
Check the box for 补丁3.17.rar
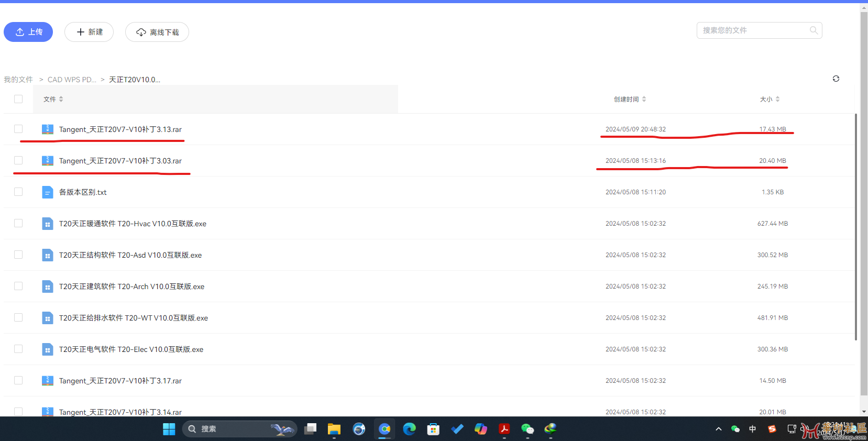(18, 380)
